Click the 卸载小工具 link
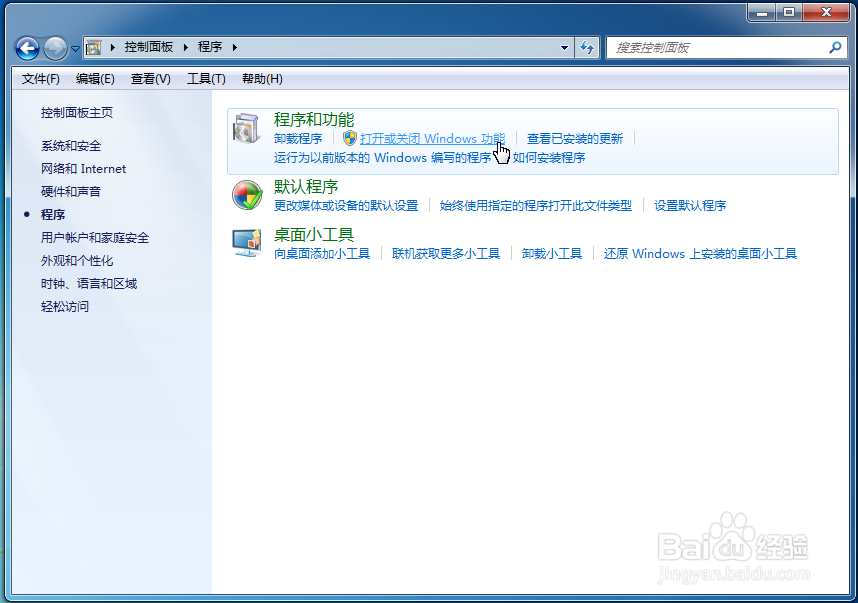The height and width of the screenshot is (603, 858). point(552,254)
